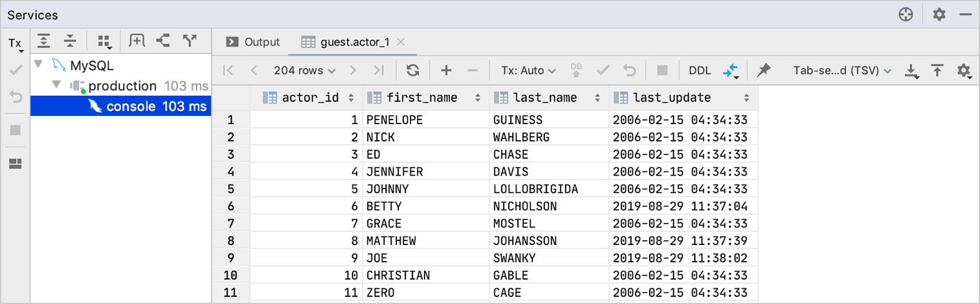Switch to the Output tab
Viewport: 980px width, 304px height.
253,42
